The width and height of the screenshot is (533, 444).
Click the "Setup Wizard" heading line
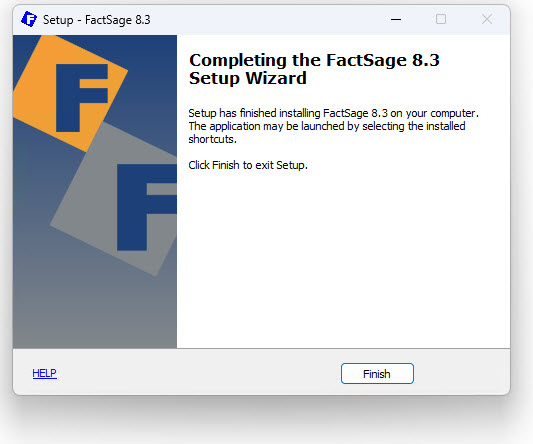click(248, 79)
